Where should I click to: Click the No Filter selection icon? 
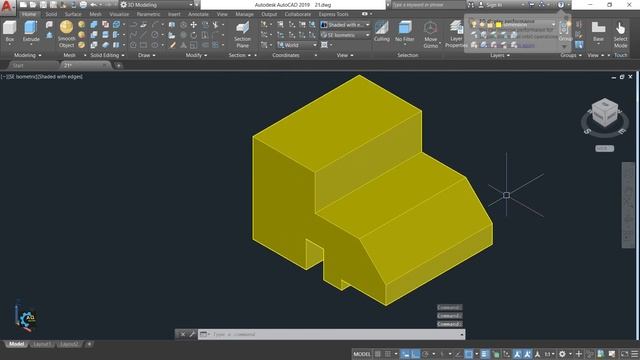point(404,31)
